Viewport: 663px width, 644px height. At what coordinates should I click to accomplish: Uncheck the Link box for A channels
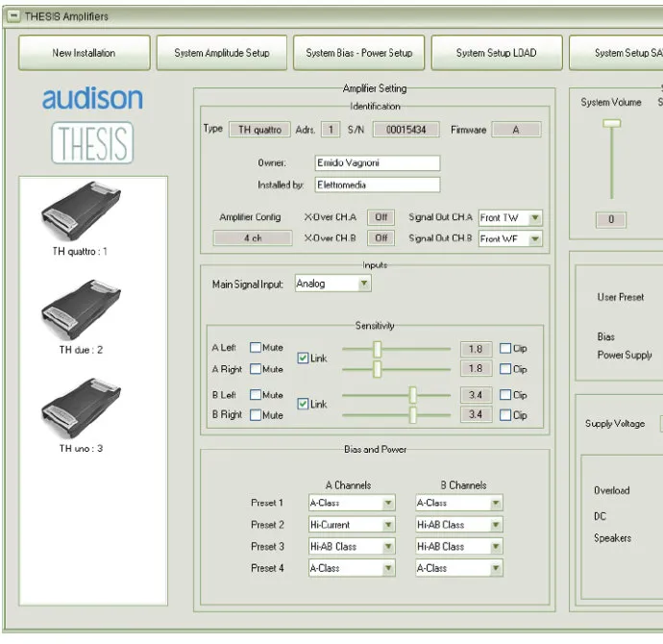303,359
